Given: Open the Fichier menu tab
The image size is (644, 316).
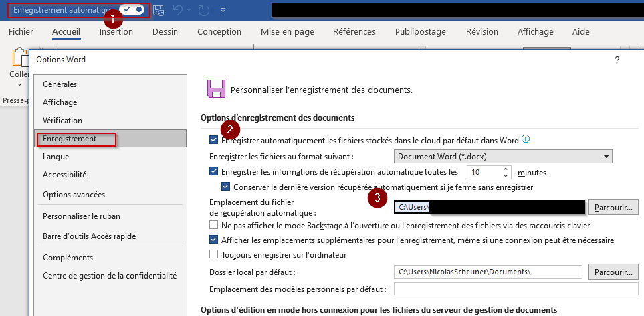Looking at the screenshot, I should [x=21, y=31].
